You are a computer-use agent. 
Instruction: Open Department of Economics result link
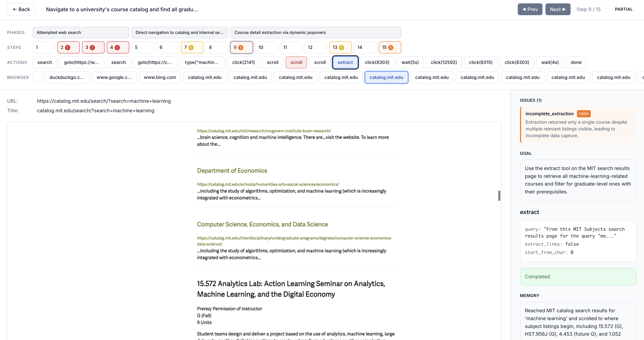point(232,171)
